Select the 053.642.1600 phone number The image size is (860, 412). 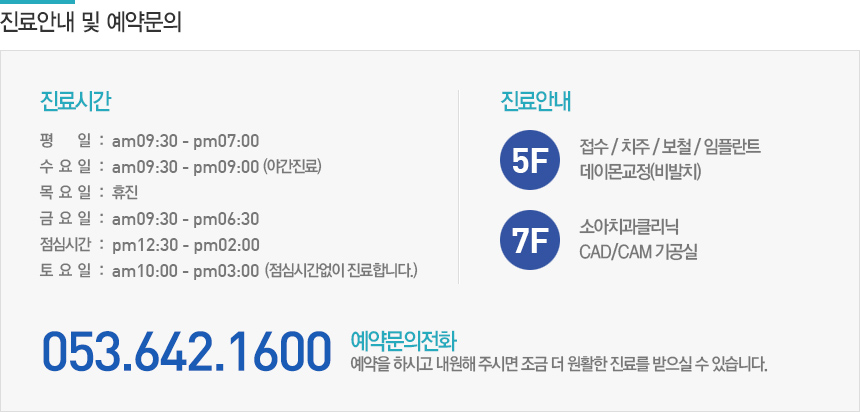(x=186, y=352)
